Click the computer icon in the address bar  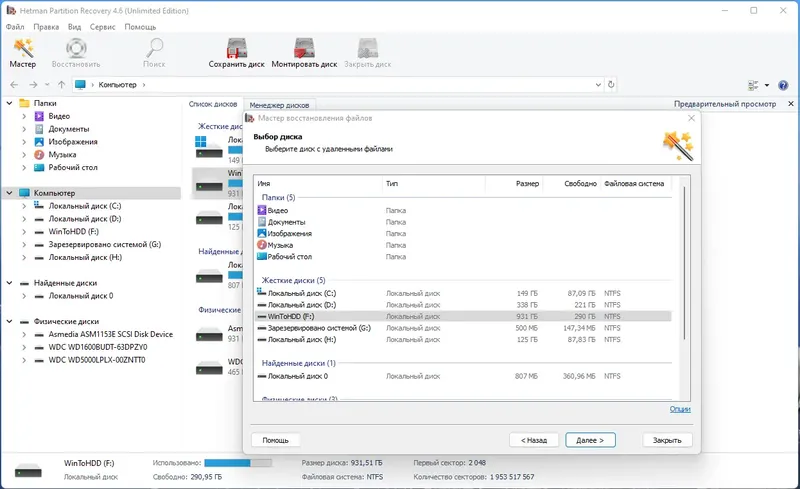(x=80, y=85)
